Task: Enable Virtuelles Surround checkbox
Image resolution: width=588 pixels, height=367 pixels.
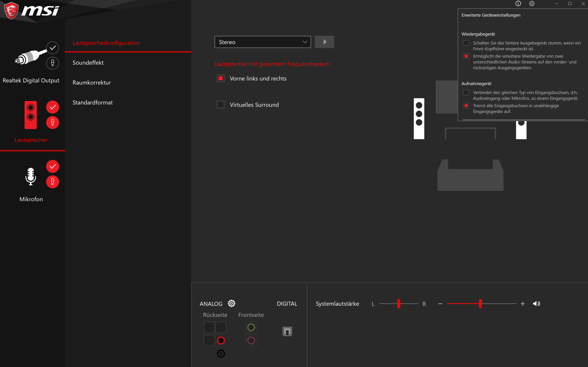Action: 220,105
